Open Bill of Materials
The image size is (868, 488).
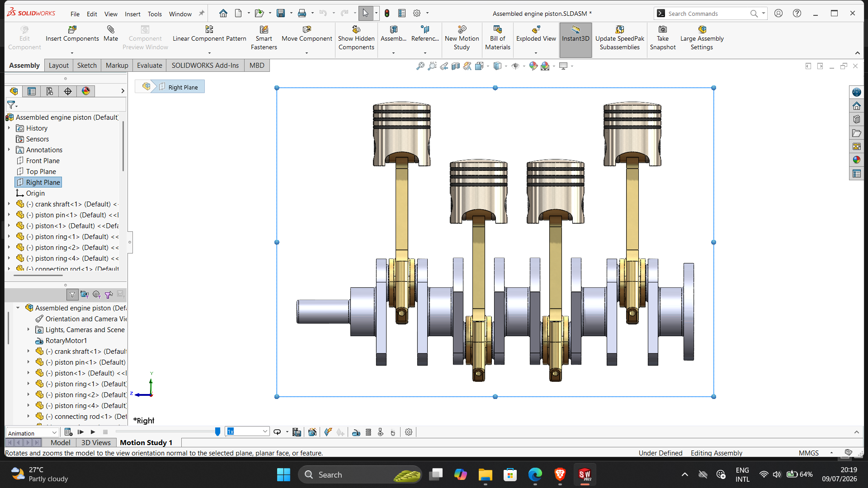click(x=497, y=38)
